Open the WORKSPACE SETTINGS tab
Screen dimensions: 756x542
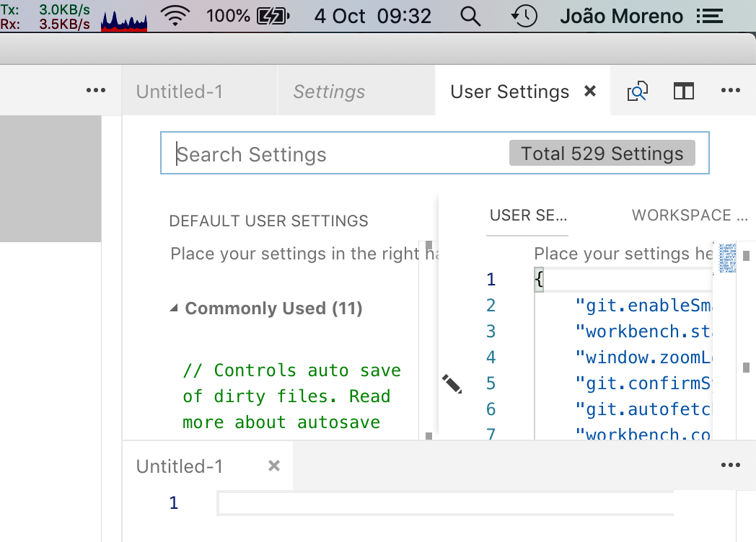[690, 215]
